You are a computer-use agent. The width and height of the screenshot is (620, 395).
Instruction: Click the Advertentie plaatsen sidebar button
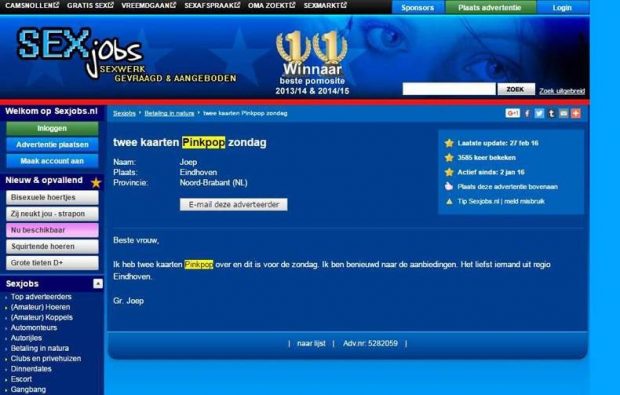click(x=52, y=145)
